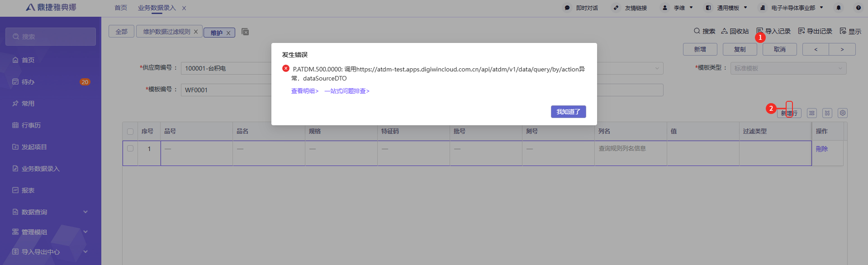868x265 pixels.
Task: Open 待办 sidebar item
Action: pyautogui.click(x=28, y=82)
